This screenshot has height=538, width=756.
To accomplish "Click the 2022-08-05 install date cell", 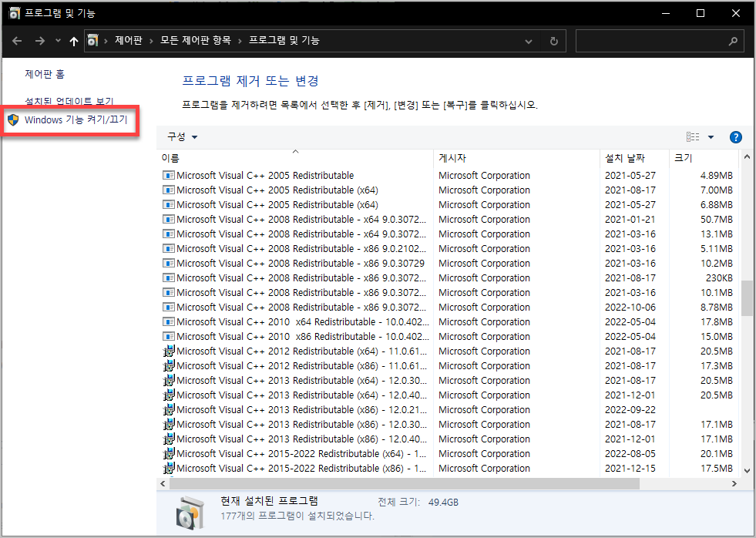I will tap(630, 454).
